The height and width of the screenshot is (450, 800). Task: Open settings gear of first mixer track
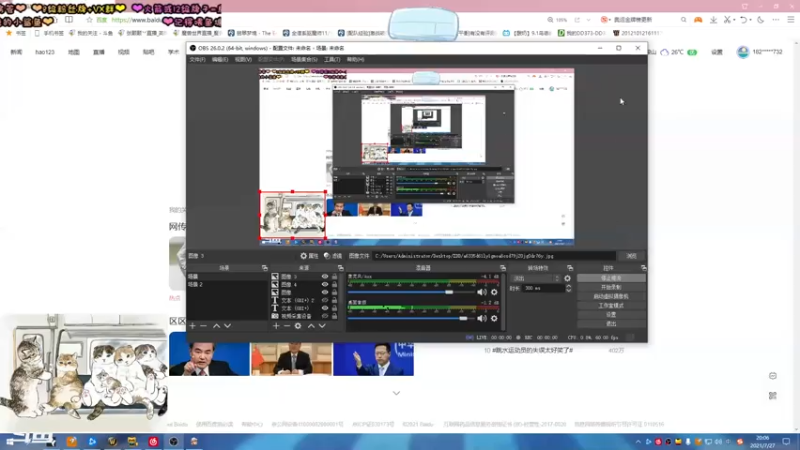coord(494,292)
